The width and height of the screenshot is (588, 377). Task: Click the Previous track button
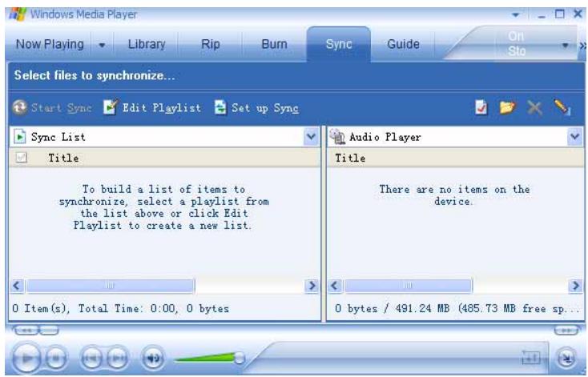91,359
